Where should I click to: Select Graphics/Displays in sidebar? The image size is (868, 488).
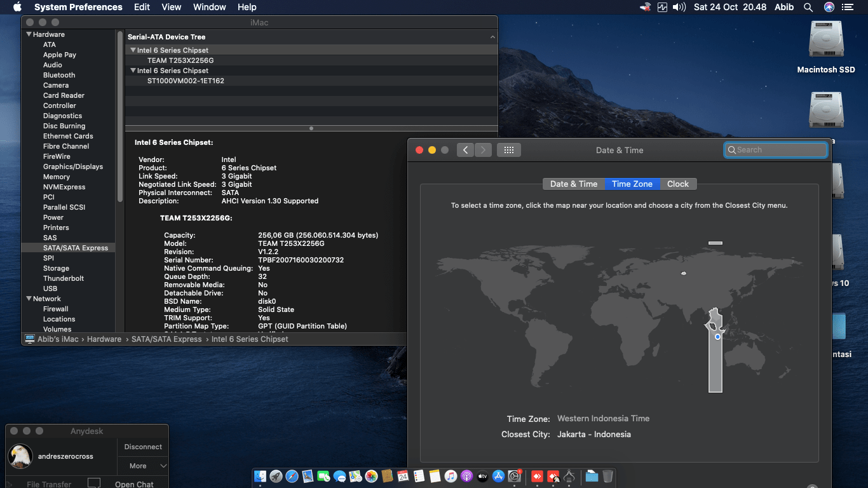pyautogui.click(x=73, y=166)
